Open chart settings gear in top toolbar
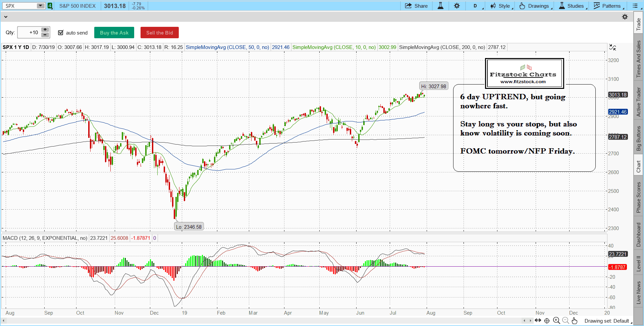The image size is (644, 326). click(457, 6)
